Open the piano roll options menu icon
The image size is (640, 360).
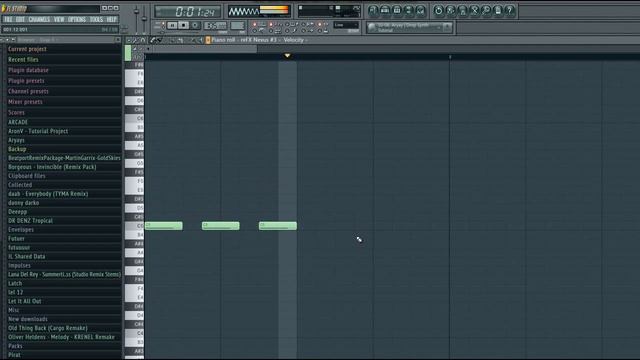point(128,40)
